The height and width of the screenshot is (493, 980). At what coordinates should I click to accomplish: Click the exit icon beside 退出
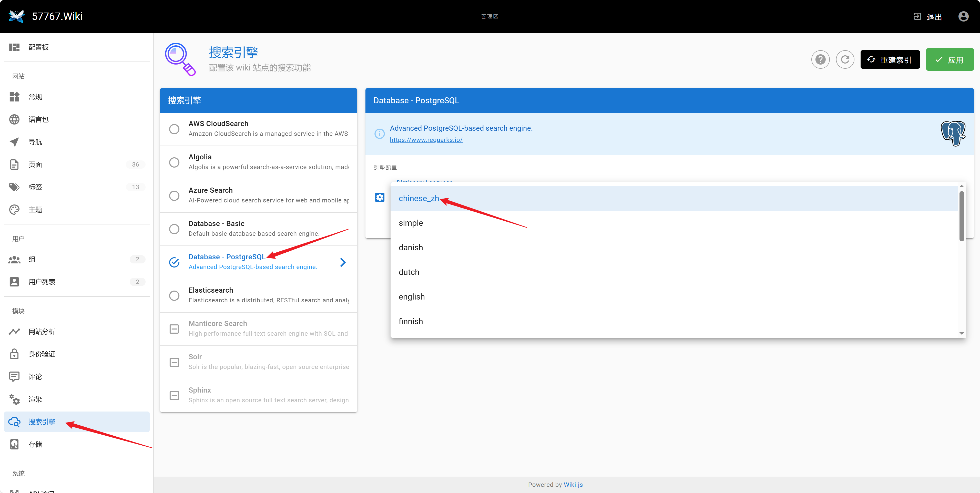click(917, 16)
